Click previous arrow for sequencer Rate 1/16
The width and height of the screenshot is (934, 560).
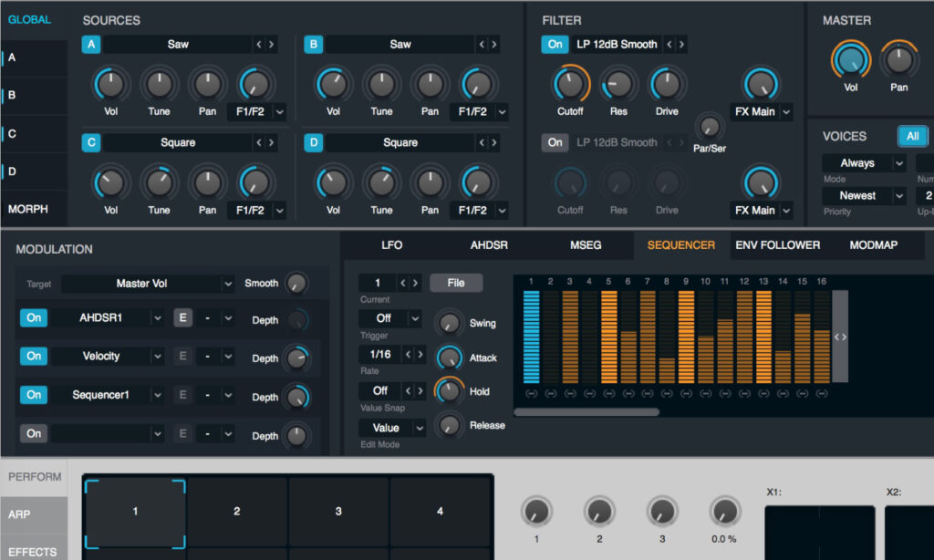(408, 355)
